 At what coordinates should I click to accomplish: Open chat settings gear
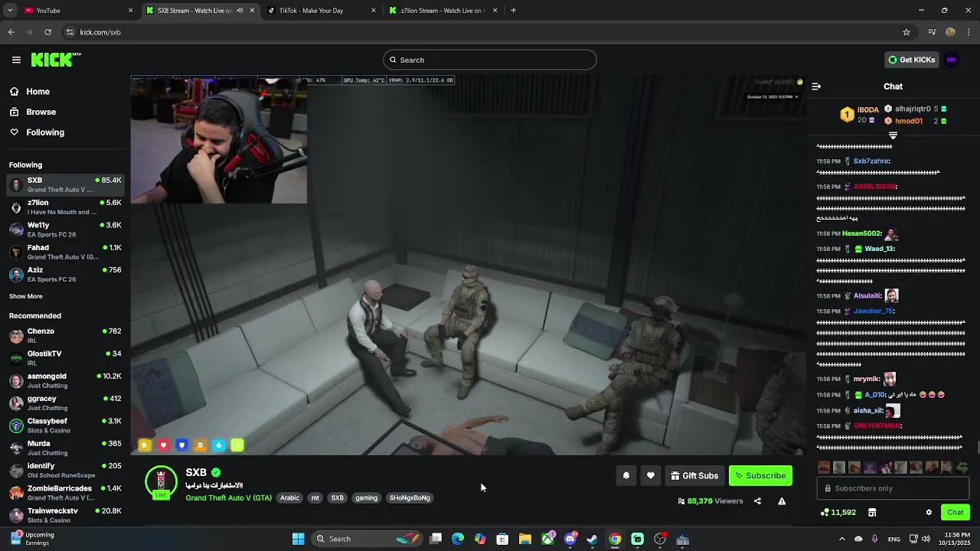coord(929,512)
